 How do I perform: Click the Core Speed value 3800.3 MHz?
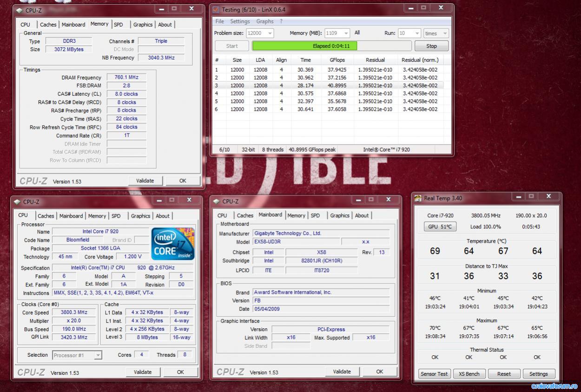coord(74,312)
